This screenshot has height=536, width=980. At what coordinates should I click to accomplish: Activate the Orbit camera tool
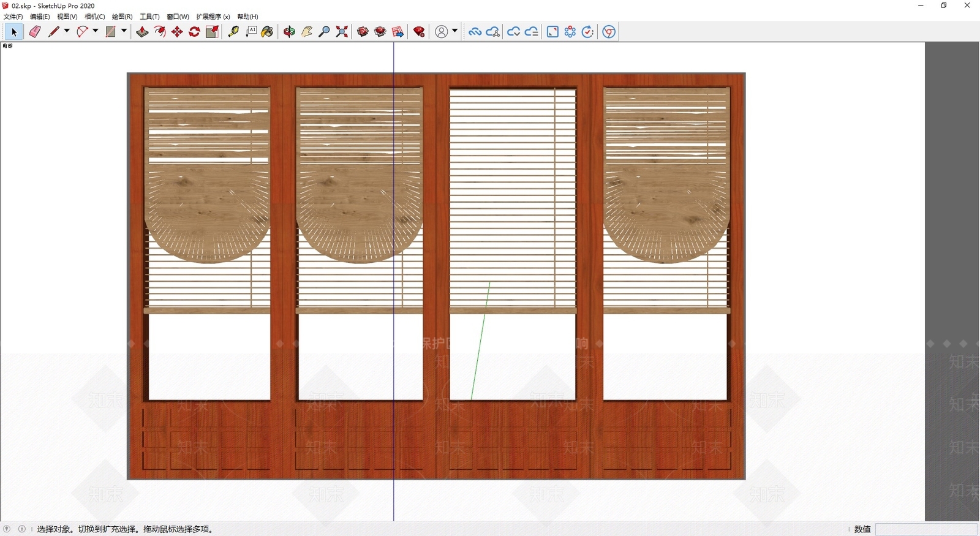click(289, 32)
